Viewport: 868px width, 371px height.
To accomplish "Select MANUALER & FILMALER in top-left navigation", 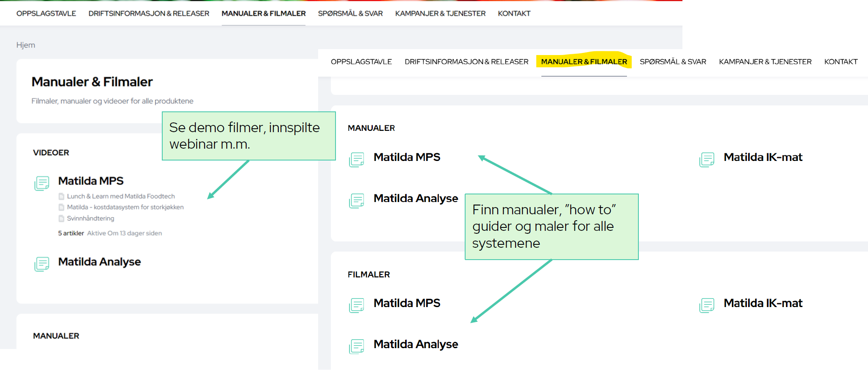I will point(263,14).
